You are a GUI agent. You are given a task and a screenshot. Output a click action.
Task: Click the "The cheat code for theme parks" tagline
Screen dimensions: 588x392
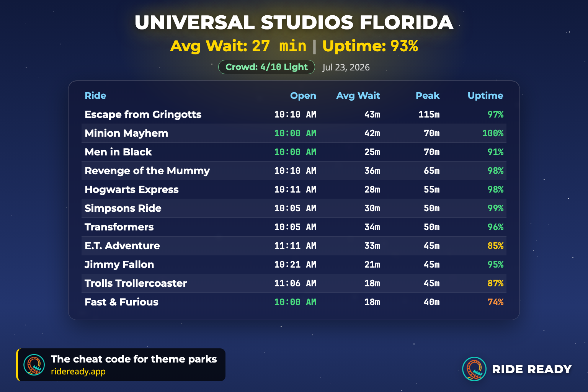134,359
